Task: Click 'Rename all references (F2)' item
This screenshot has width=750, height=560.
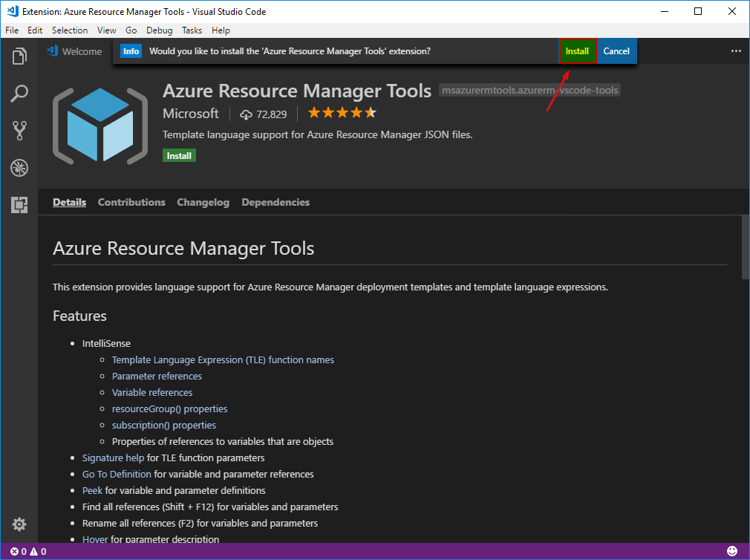Action: pyautogui.click(x=200, y=523)
